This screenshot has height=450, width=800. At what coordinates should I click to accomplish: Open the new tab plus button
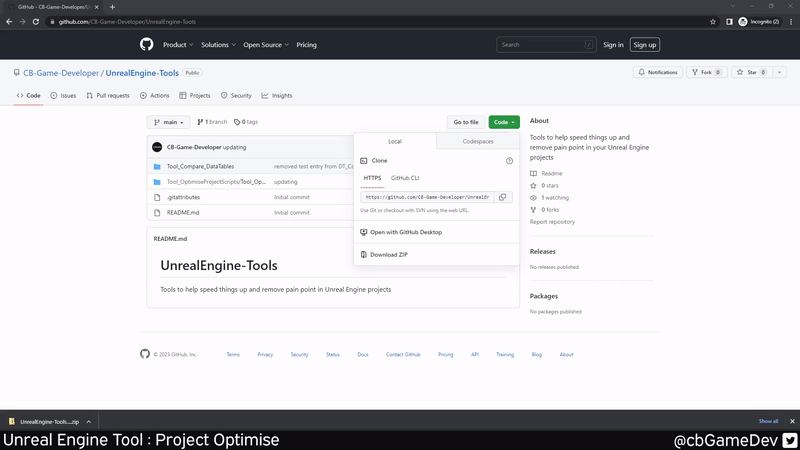[112, 7]
